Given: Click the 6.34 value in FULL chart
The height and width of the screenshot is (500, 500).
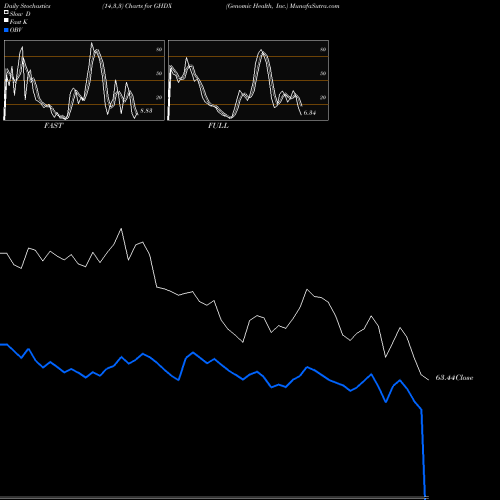Looking at the screenshot, I should [x=310, y=112].
